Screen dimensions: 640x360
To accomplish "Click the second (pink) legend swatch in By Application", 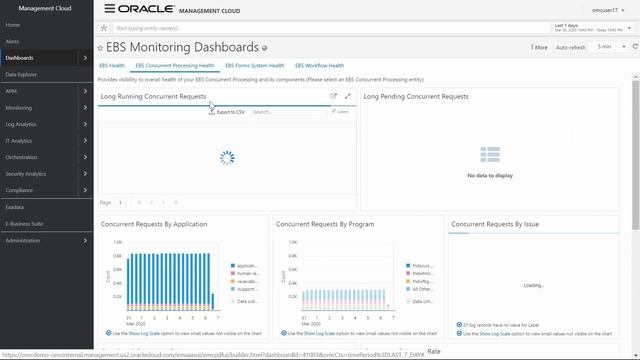I will [233, 273].
